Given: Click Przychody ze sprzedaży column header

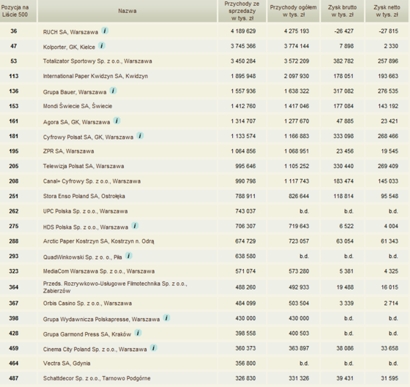Looking at the screenshot, I should pyautogui.click(x=242, y=11).
